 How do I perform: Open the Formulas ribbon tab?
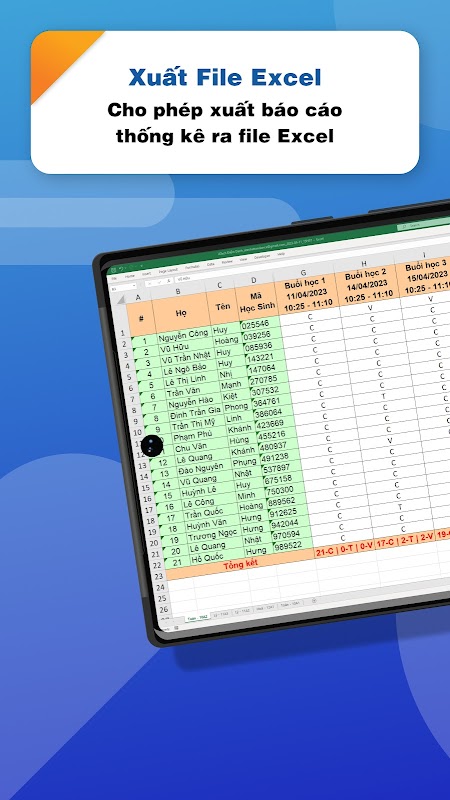pyautogui.click(x=192, y=267)
